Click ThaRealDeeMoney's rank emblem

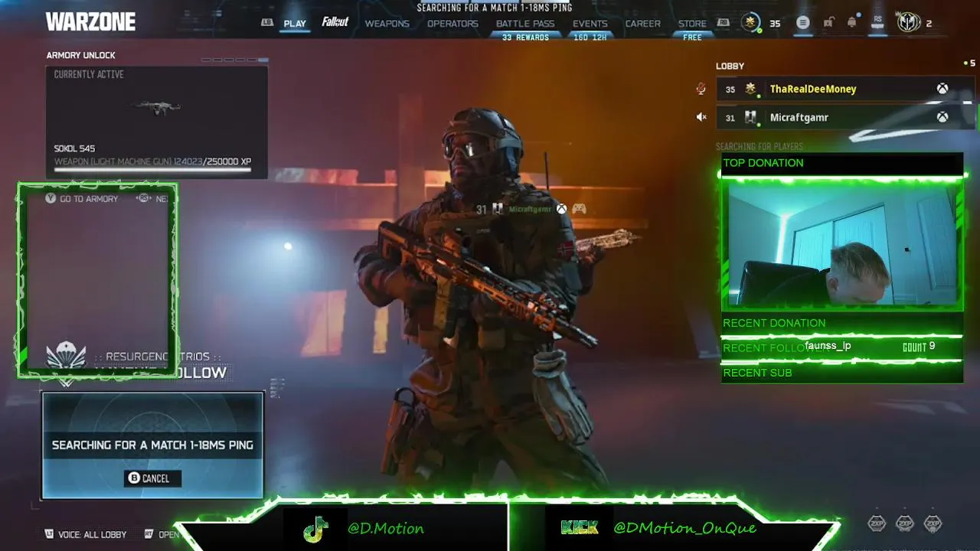[x=751, y=89]
